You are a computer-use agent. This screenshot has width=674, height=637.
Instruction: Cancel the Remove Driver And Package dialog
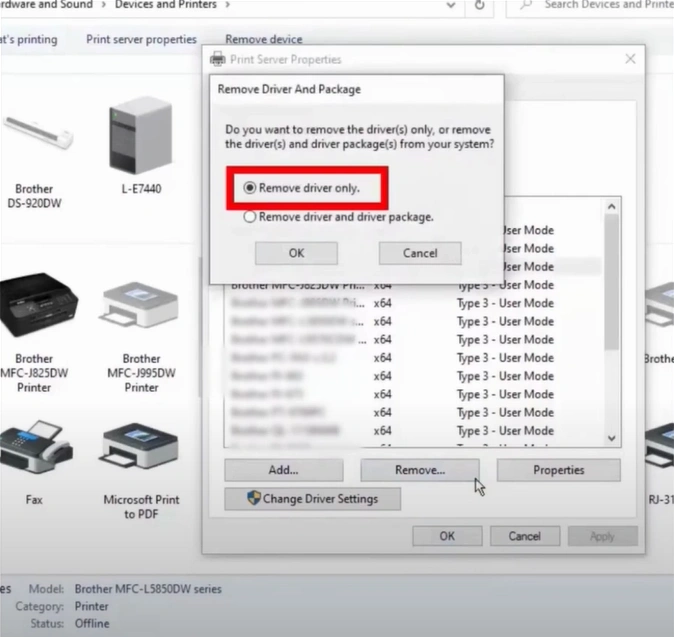point(420,253)
